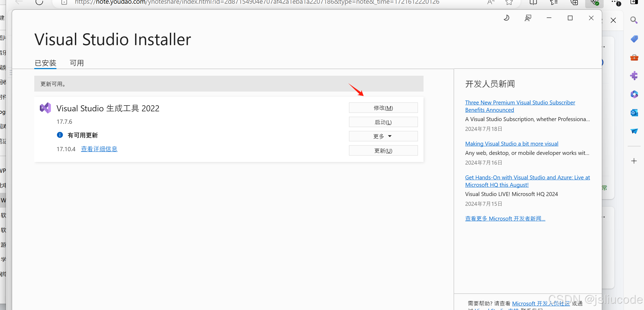Click the 更新(U) button
This screenshot has width=644, height=310.
(x=383, y=151)
